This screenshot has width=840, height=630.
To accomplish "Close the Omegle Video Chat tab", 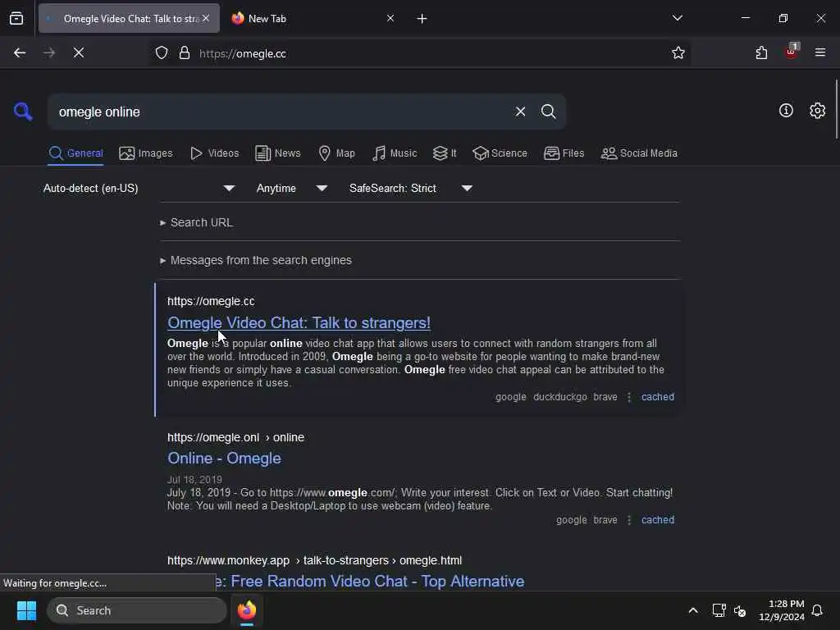I will tap(206, 18).
